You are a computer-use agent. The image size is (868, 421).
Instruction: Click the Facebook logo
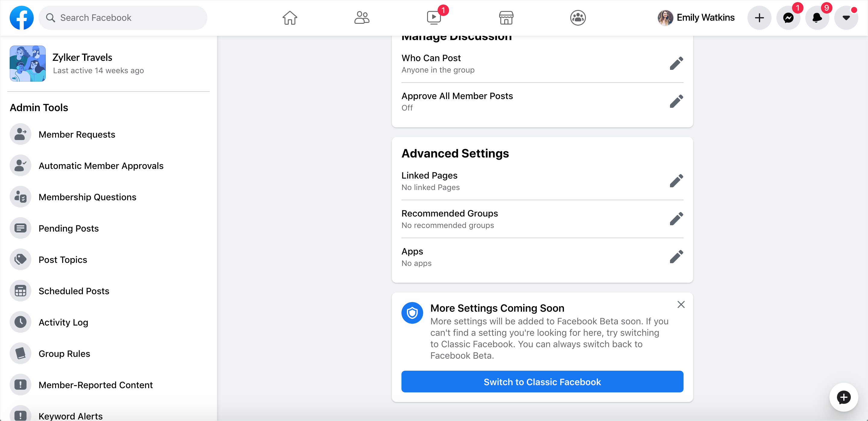coord(22,18)
